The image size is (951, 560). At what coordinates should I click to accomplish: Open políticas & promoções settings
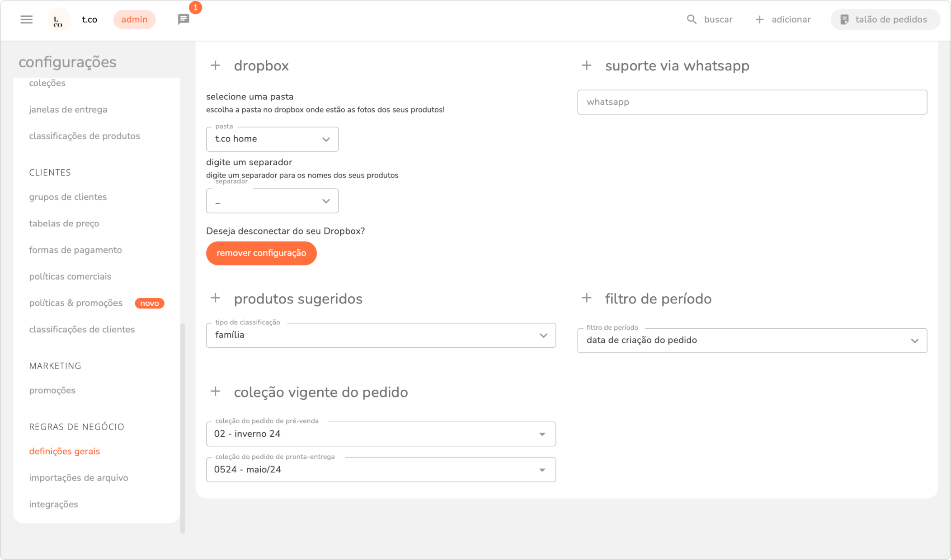(76, 303)
